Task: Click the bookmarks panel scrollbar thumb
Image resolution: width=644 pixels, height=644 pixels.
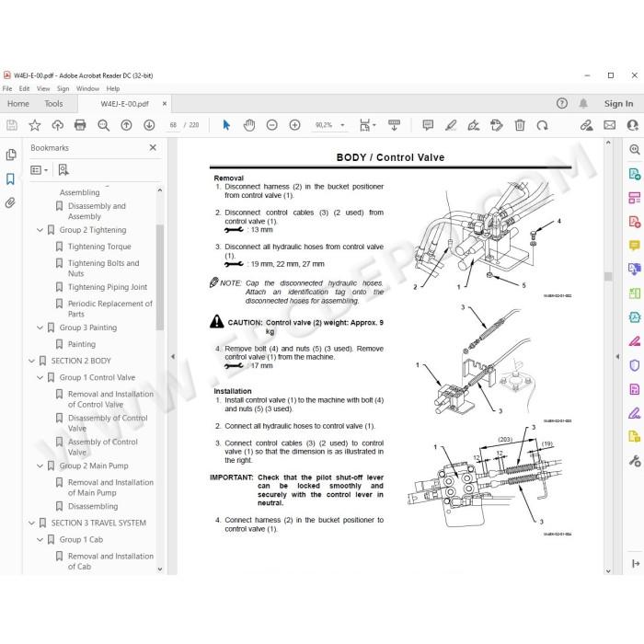Action: pos(160,277)
